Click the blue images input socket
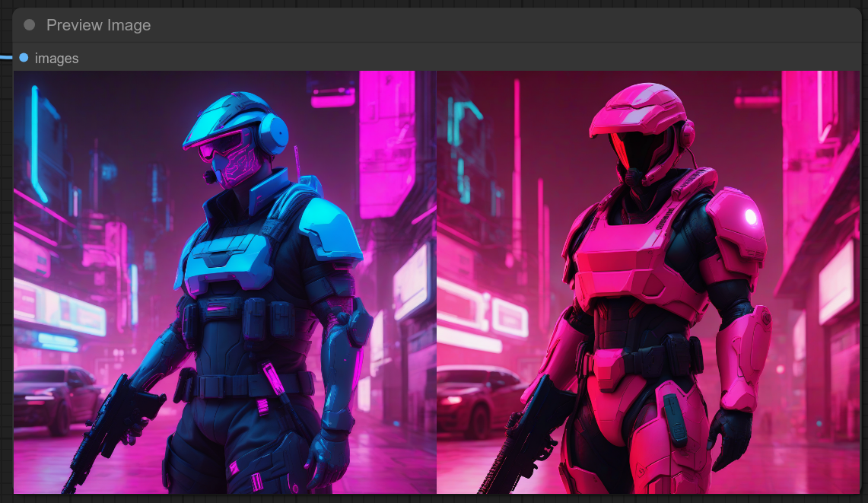 (x=24, y=58)
